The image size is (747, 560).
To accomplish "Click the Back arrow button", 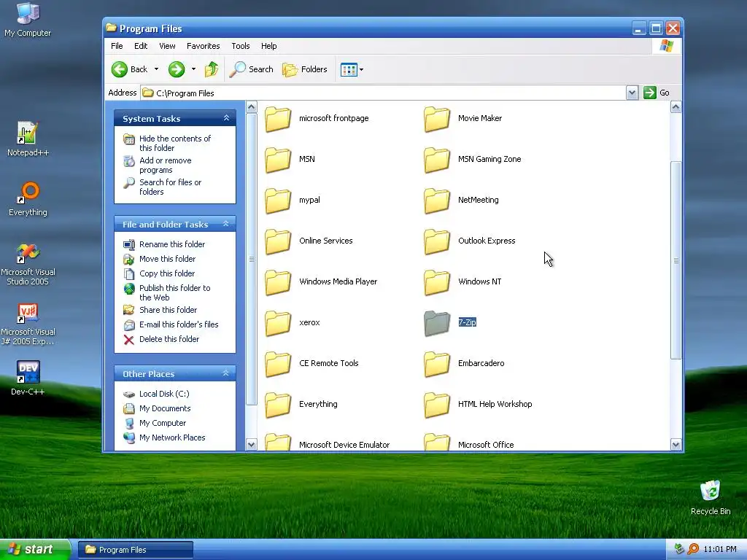I will (128, 69).
